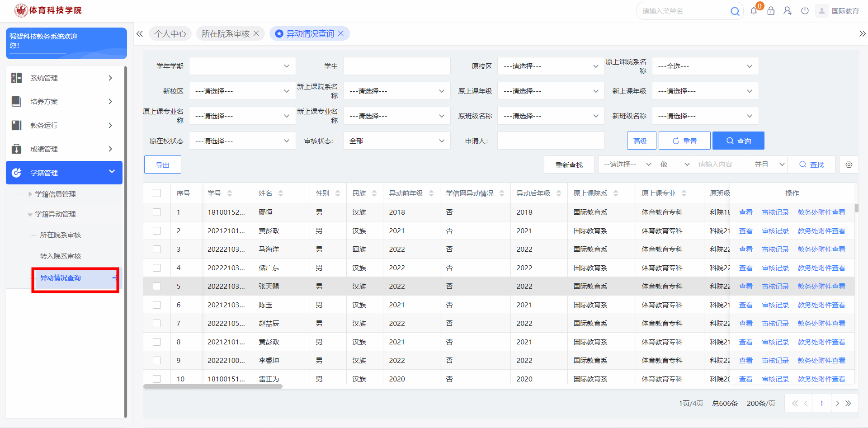The height and width of the screenshot is (428, 868).
Task: Select checkbox for row 7 赵喆辰
Action: click(157, 324)
